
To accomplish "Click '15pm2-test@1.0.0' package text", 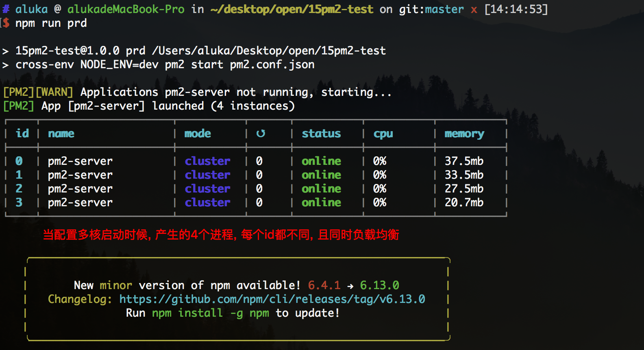I will pyautogui.click(x=67, y=51).
